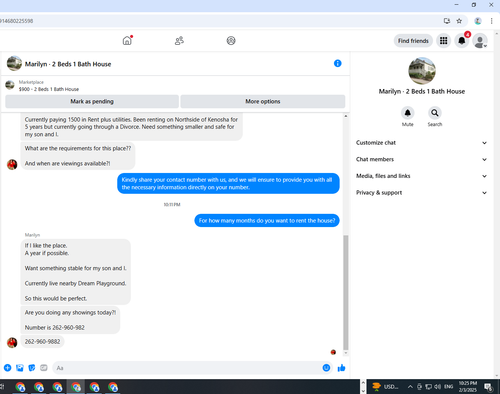Mute the conversation with the bell icon
The height and width of the screenshot is (394, 500).
[407, 113]
